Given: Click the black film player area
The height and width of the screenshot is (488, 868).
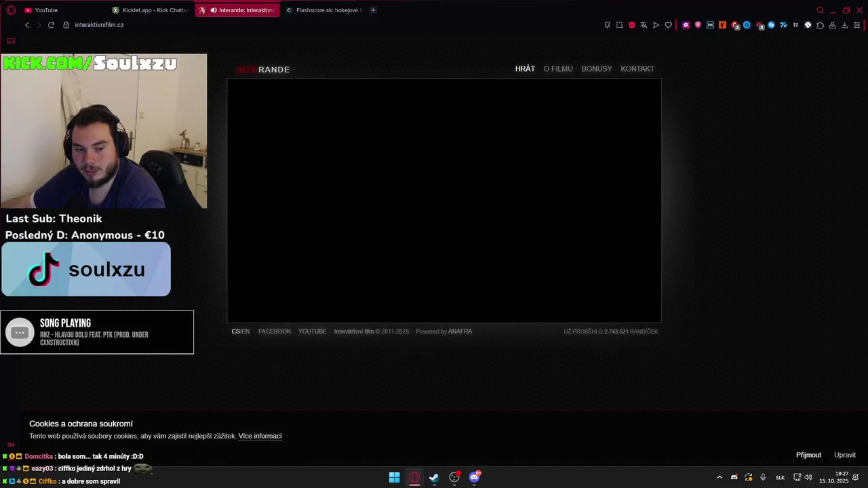Looking at the screenshot, I should [444, 201].
